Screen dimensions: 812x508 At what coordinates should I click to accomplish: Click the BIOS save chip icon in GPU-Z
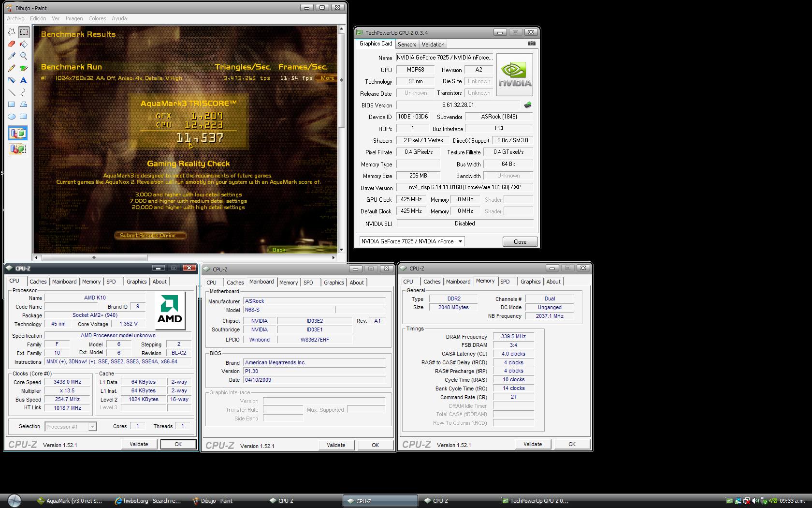pos(528,105)
